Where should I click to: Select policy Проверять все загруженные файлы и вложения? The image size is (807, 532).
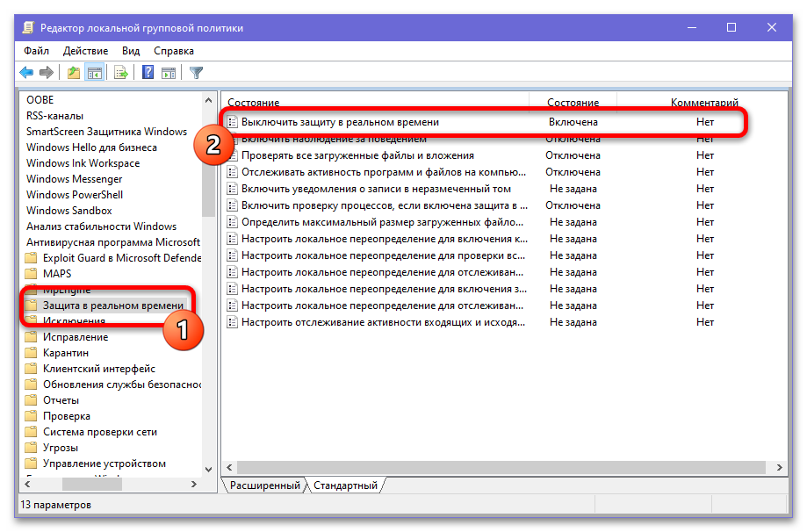click(x=357, y=155)
